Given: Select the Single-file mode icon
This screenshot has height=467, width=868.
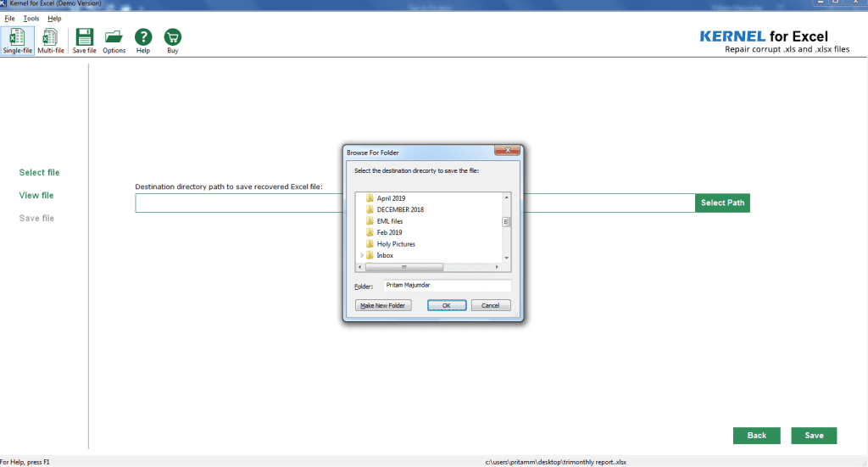Looking at the screenshot, I should [18, 40].
